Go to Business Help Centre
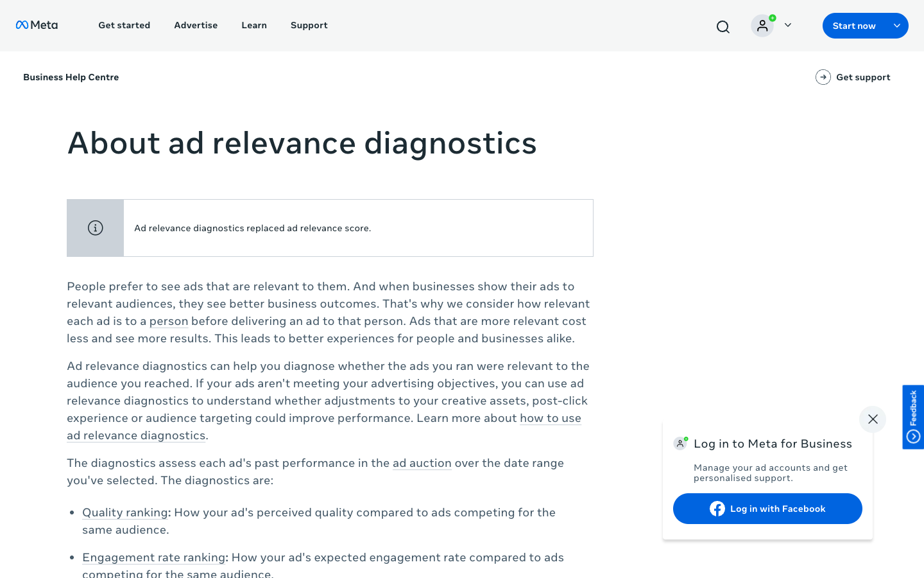This screenshot has width=924, height=578. tap(71, 77)
